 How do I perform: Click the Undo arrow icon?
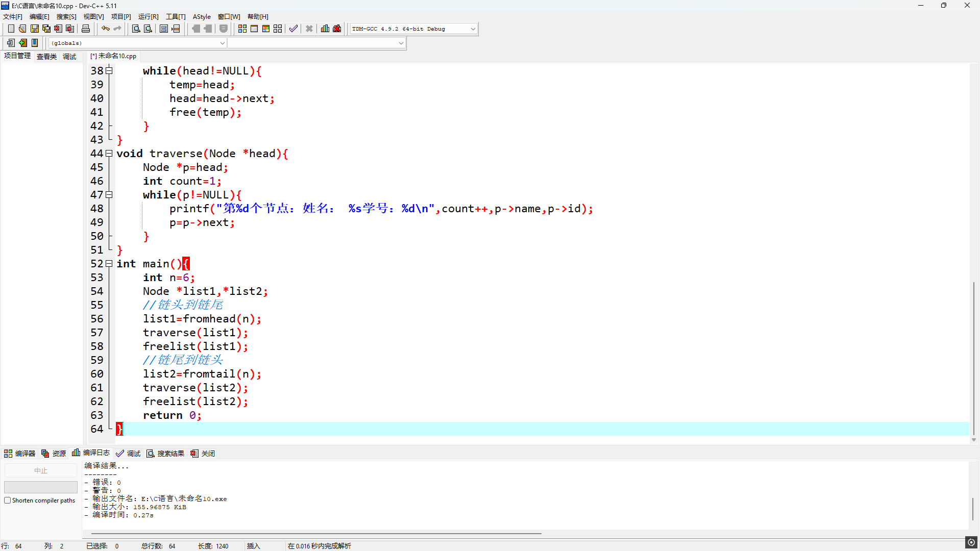coord(105,29)
